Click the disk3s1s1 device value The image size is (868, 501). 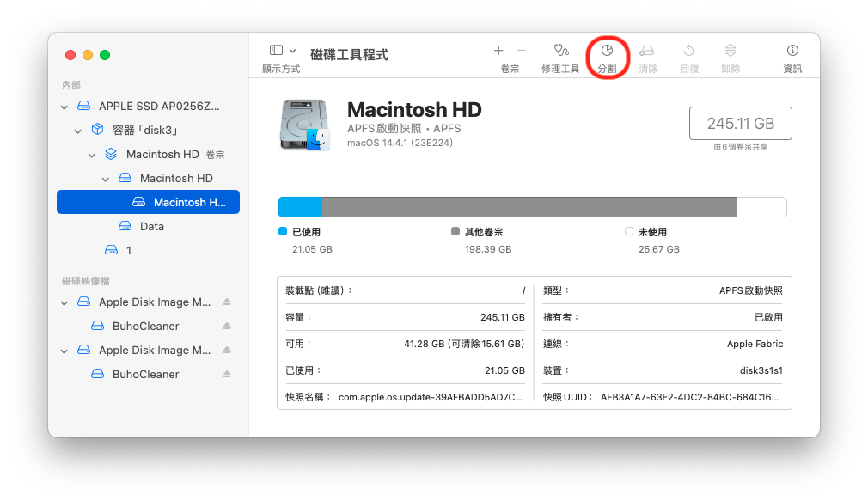[761, 370]
